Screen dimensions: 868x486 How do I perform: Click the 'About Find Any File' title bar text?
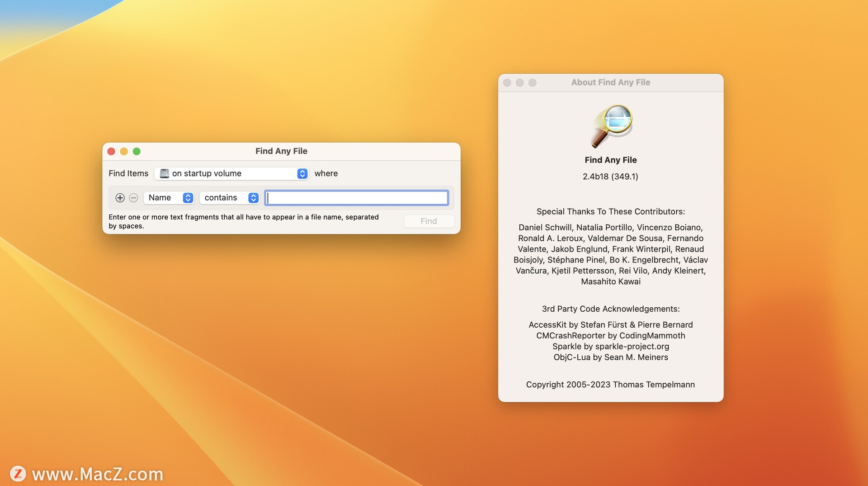point(611,82)
